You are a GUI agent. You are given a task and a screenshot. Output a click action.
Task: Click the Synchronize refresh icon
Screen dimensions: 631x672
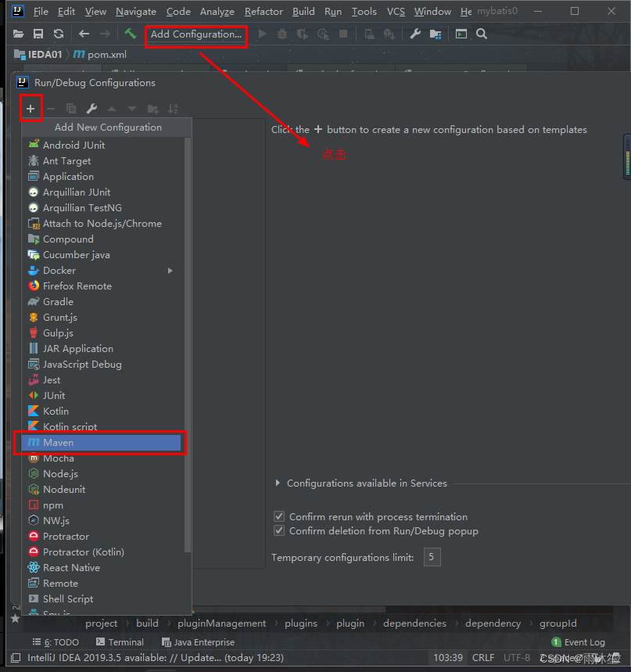click(59, 34)
